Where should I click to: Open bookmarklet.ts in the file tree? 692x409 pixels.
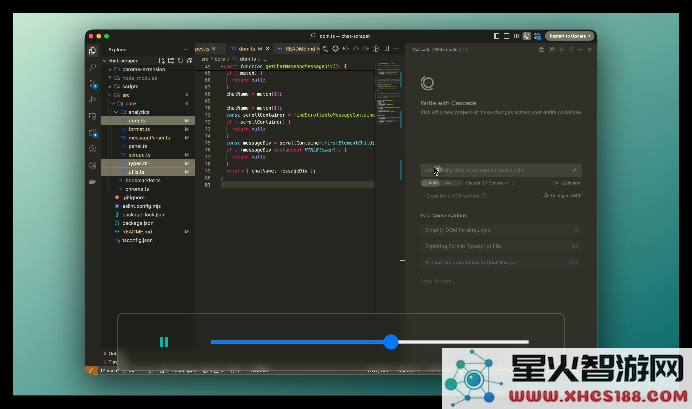click(x=148, y=180)
